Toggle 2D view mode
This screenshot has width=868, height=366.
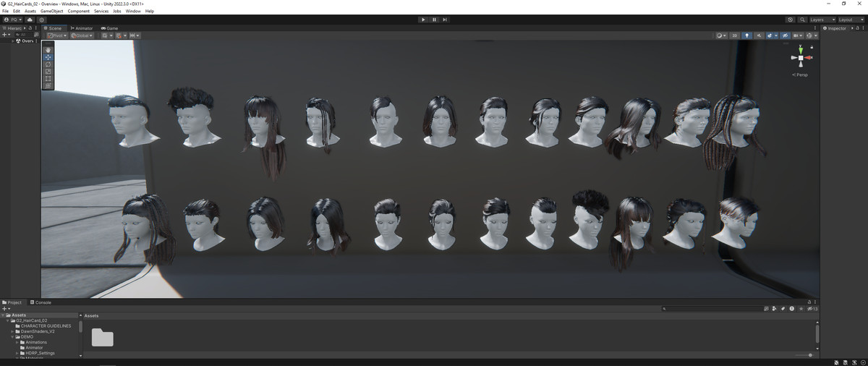734,35
